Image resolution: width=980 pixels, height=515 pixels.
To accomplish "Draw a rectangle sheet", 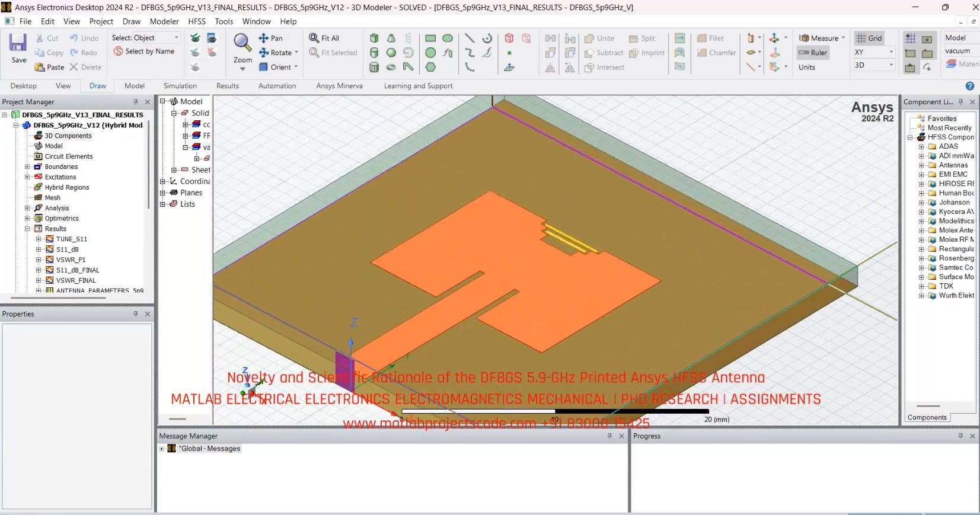I will [x=430, y=38].
